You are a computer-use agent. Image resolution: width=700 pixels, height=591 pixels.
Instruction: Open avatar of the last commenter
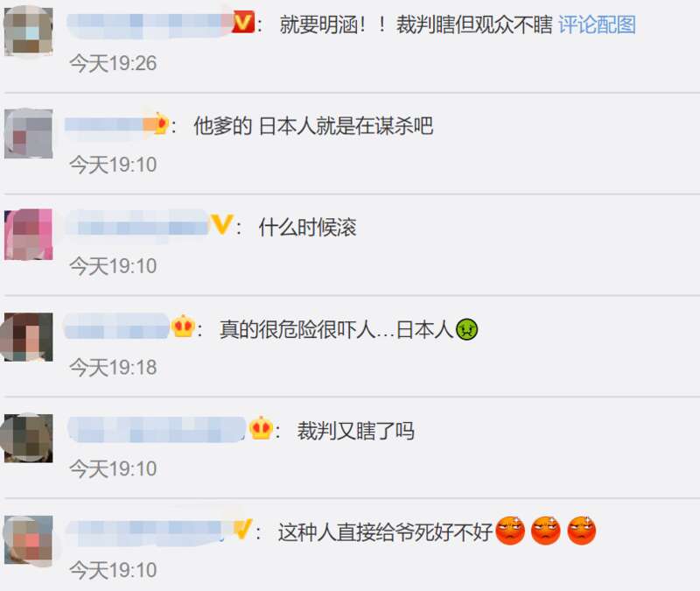[29, 539]
